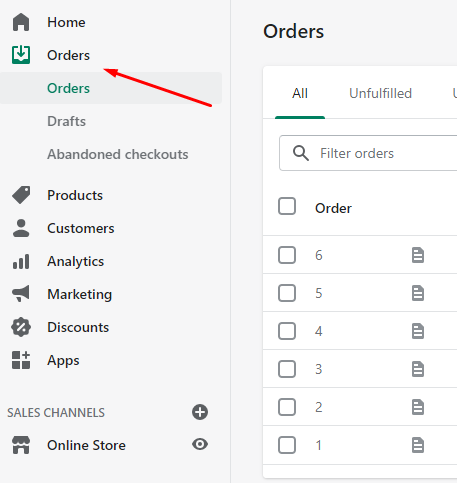Open Drafts under Orders
This screenshot has height=483, width=457.
point(66,121)
